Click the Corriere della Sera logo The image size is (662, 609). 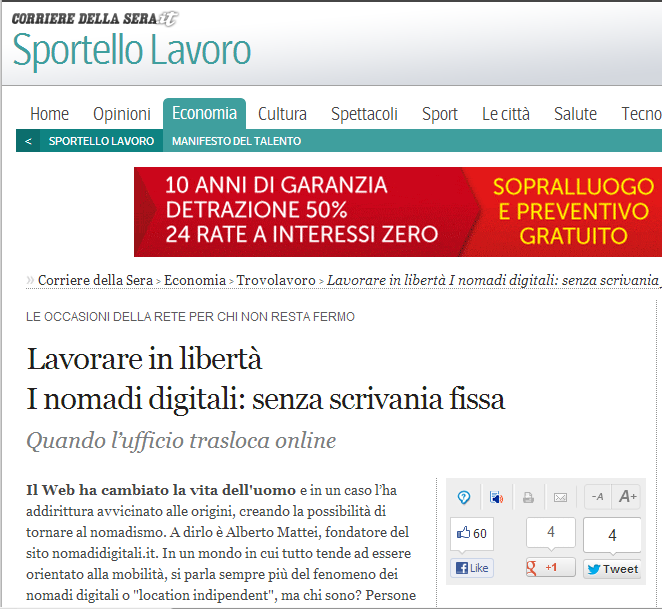coord(93,17)
